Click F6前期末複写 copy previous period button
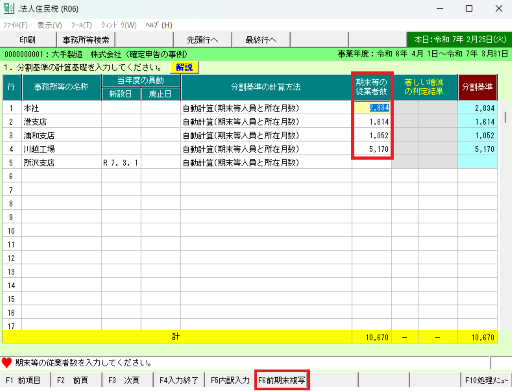The image size is (512, 391). pos(282,380)
